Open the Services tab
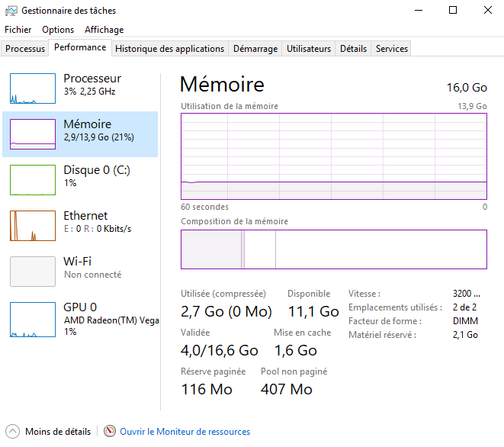The image size is (504, 447). coord(392,49)
